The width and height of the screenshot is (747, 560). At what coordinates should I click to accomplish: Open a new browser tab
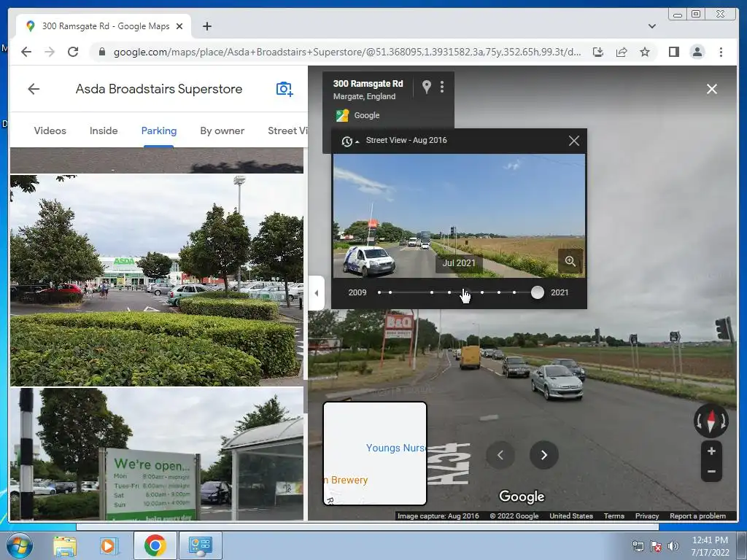tap(206, 26)
